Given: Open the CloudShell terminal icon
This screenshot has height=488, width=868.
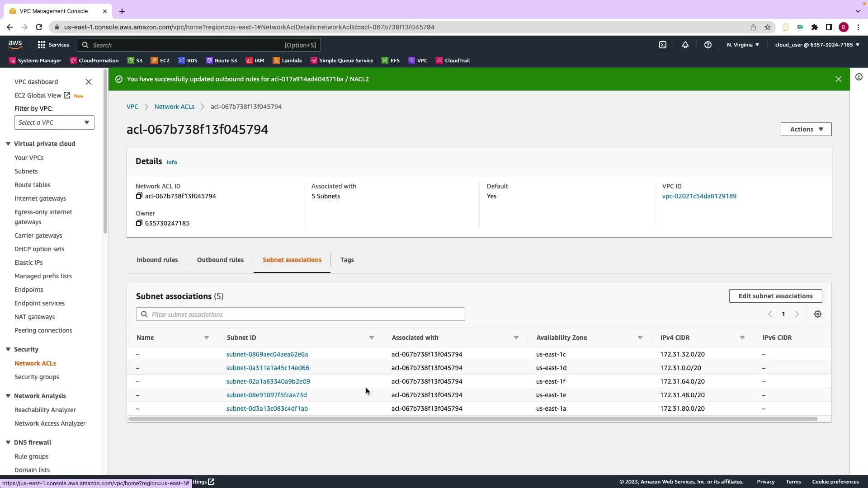Looking at the screenshot, I should (x=663, y=45).
